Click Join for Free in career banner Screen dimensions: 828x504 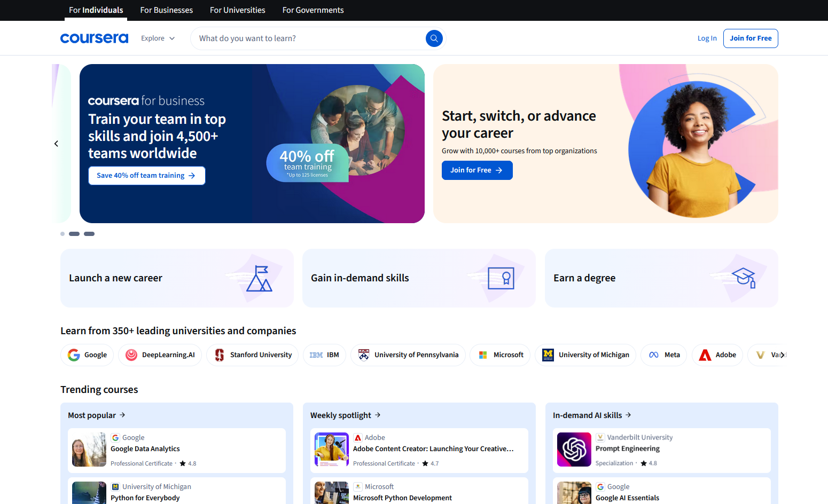[477, 170]
